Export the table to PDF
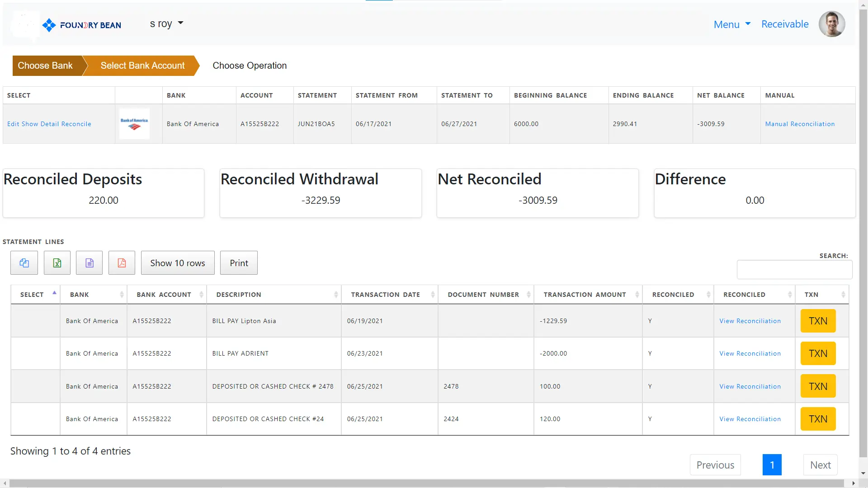868x488 pixels. [121, 263]
